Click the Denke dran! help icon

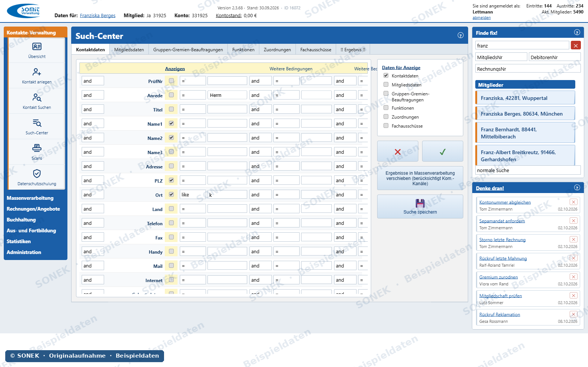click(x=577, y=188)
